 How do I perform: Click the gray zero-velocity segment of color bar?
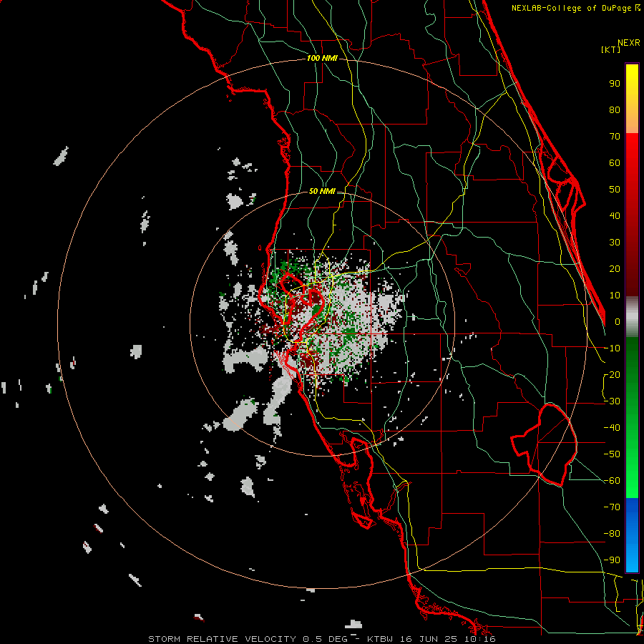pyautogui.click(x=632, y=317)
